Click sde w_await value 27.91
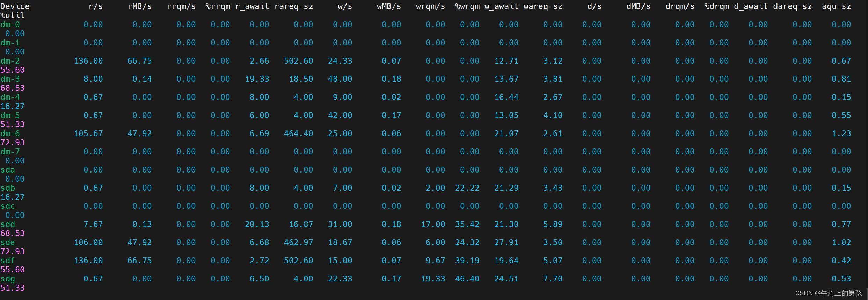This screenshot has width=868, height=300. coord(506,242)
